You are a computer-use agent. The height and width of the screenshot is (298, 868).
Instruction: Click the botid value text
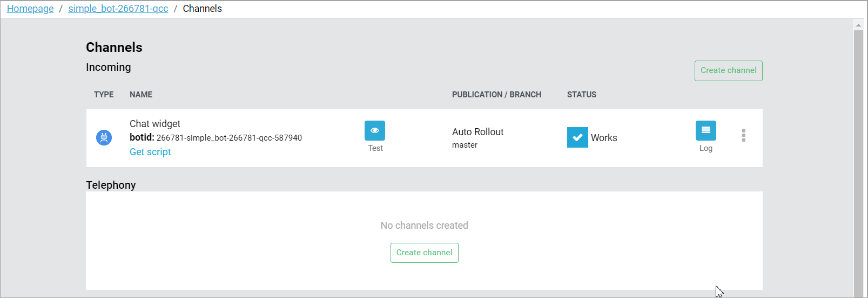(229, 138)
